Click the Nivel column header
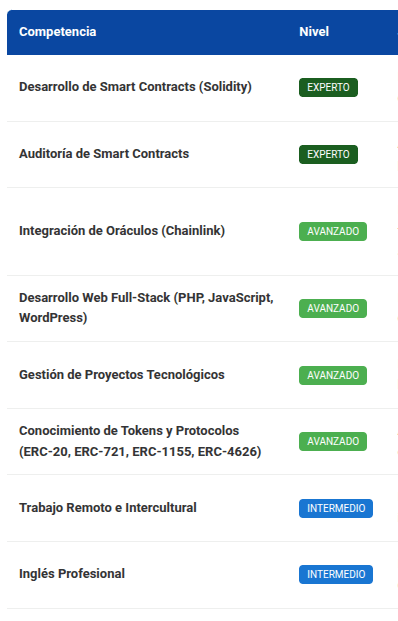 314,32
